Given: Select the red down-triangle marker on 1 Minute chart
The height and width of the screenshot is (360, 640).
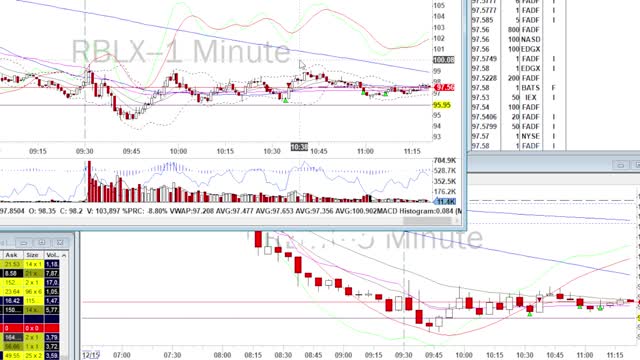Looking at the screenshot, I should pos(289,85).
